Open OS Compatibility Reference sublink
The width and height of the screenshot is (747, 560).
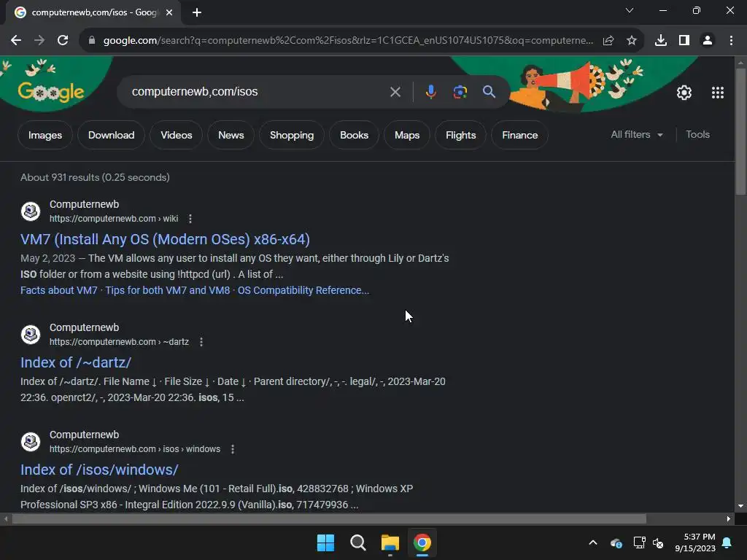[x=303, y=290]
